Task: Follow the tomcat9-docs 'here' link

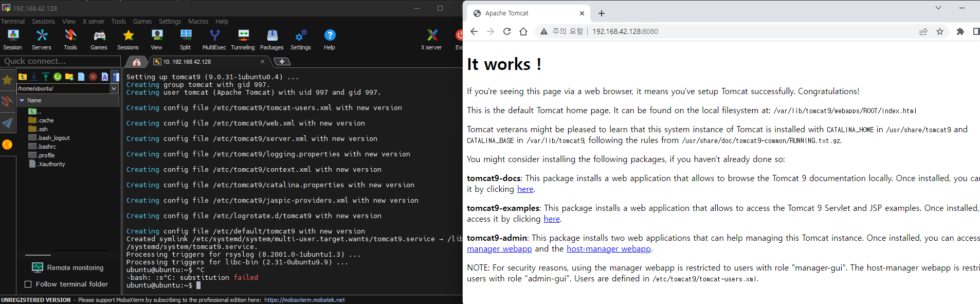Action: point(525,189)
